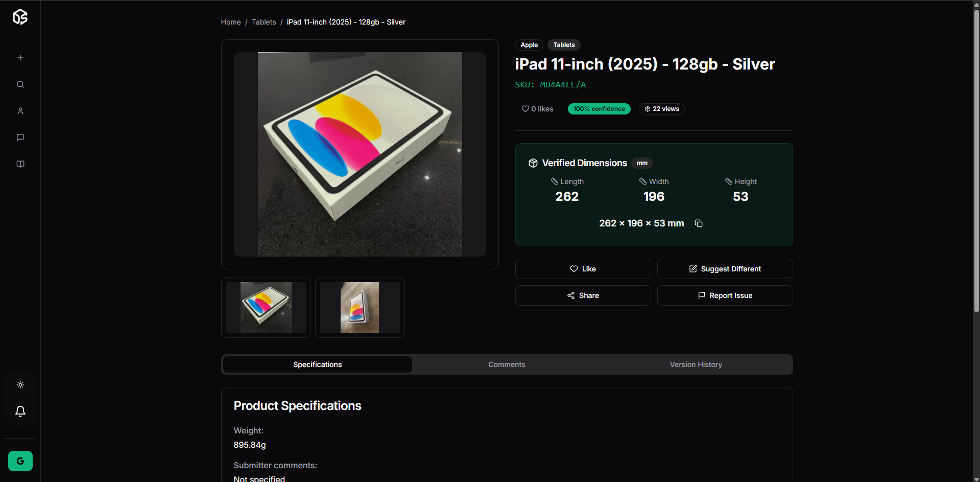This screenshot has height=482, width=980.
Task: Select the second upright box thumbnail
Action: tap(360, 308)
